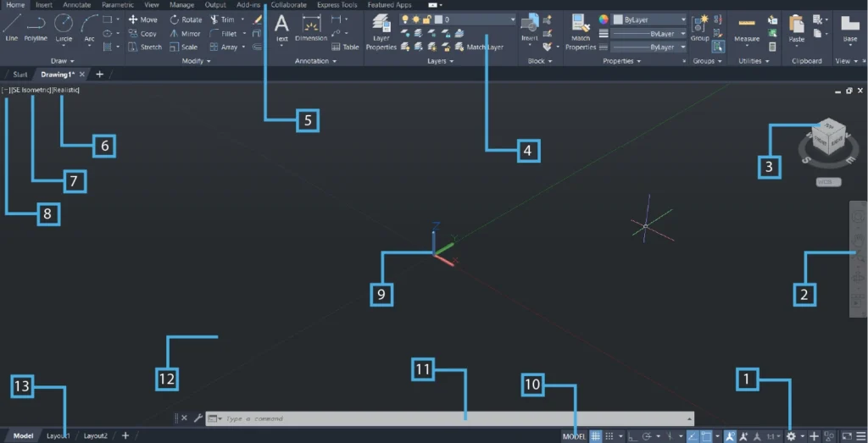The image size is (868, 443).
Task: Click the layer 0 color swatch
Action: [x=438, y=19]
